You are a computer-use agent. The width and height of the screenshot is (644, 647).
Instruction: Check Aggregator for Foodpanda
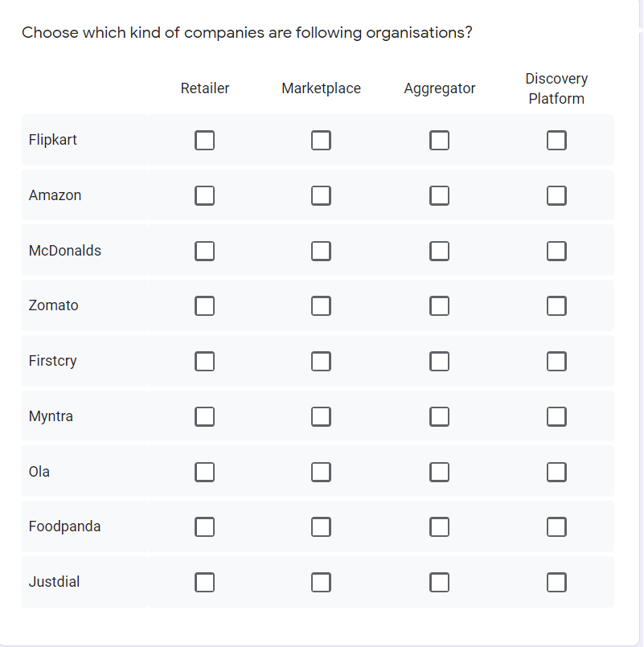439,526
